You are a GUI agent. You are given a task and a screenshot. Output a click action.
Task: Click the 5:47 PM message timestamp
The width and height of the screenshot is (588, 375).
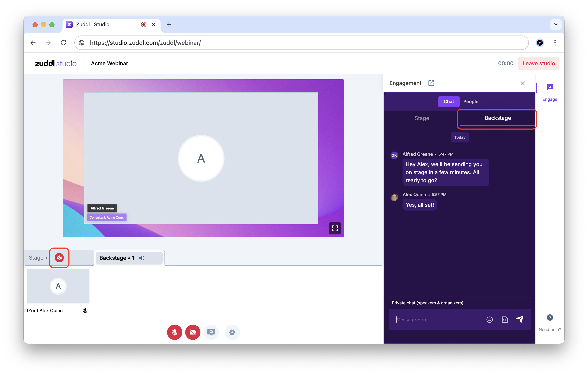click(446, 154)
